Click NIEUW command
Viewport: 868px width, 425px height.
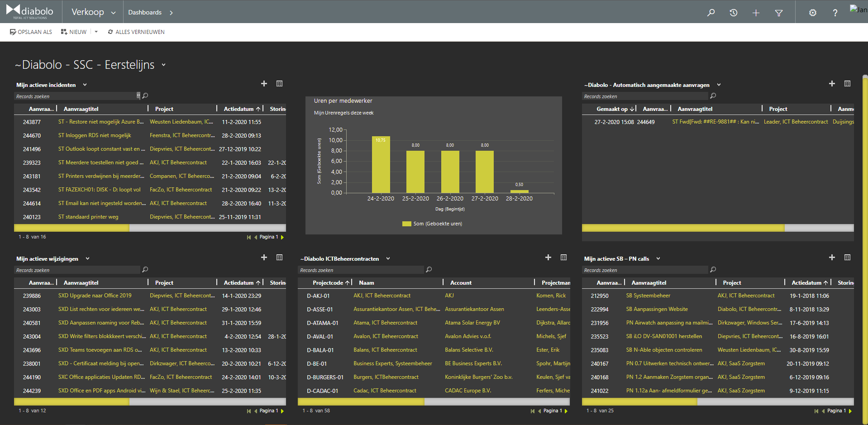click(74, 32)
